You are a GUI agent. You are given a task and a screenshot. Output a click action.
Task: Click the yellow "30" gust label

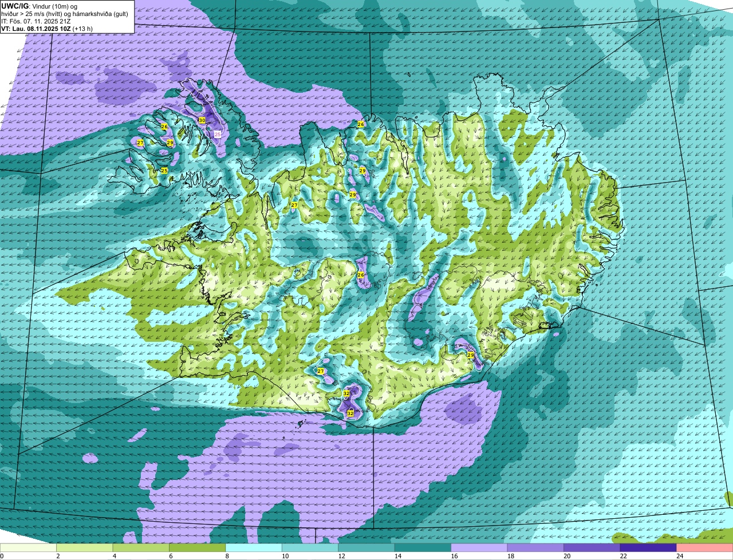[202, 120]
